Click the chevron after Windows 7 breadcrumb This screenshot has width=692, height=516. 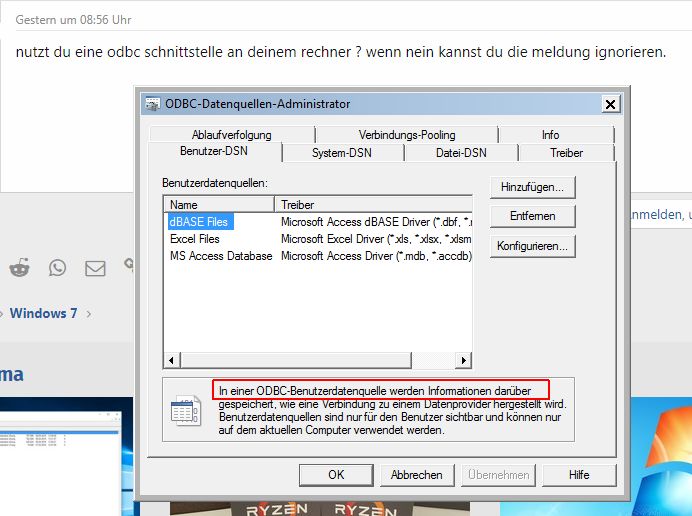(89, 314)
